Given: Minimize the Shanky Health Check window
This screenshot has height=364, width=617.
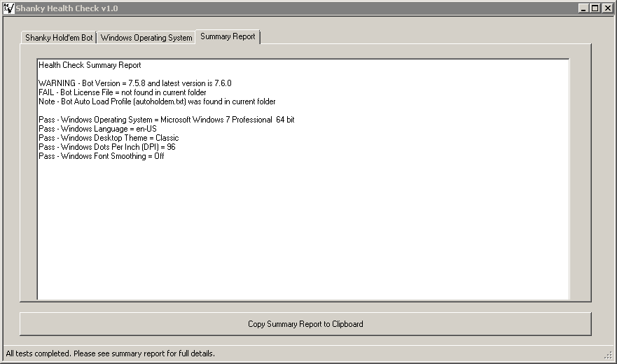Looking at the screenshot, I should pos(583,8).
